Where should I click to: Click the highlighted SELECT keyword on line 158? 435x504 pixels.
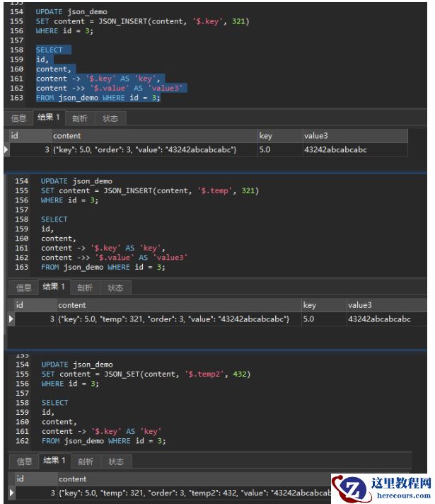click(x=49, y=50)
